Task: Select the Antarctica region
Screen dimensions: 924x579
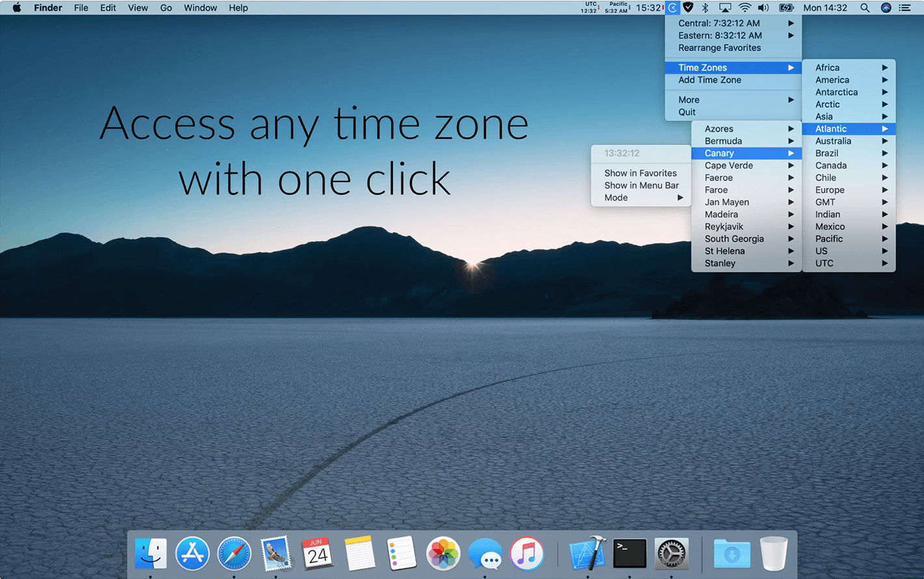Action: click(x=849, y=92)
